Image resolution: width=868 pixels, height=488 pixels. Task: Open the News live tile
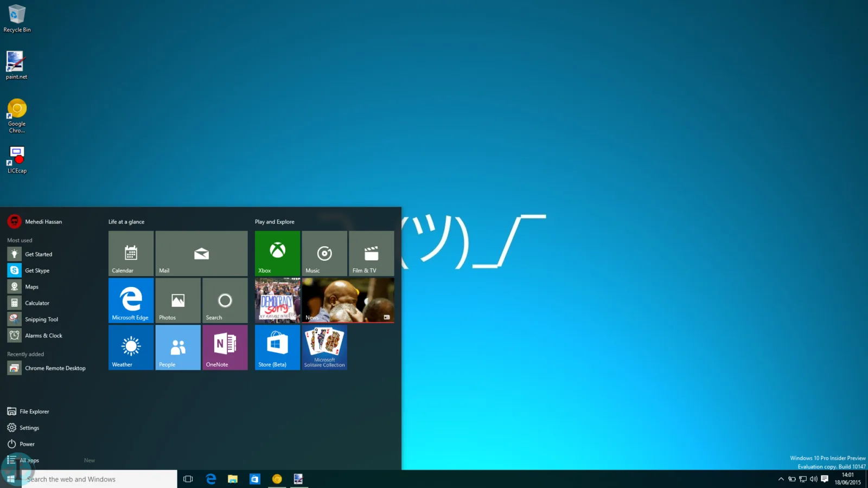(348, 300)
